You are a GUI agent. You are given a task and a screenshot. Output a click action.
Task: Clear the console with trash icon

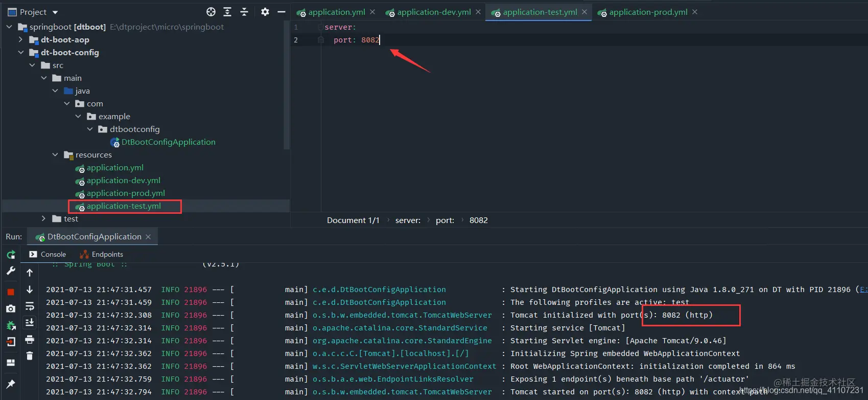coord(30,355)
